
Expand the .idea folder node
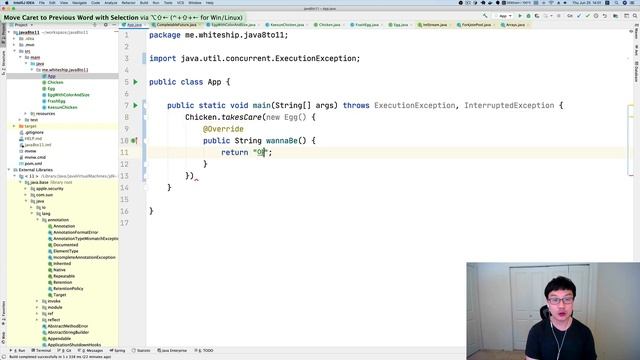(x=15, y=38)
